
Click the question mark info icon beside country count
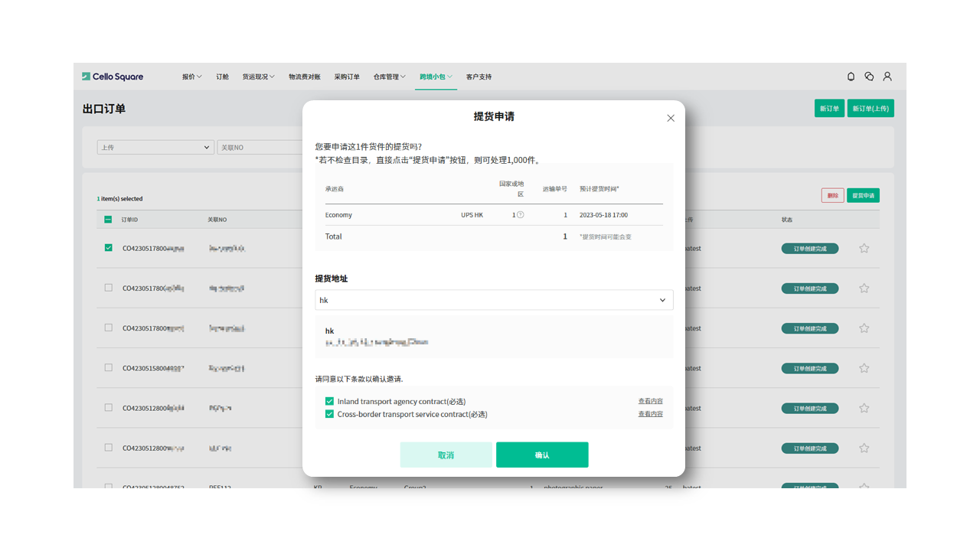[x=521, y=215]
